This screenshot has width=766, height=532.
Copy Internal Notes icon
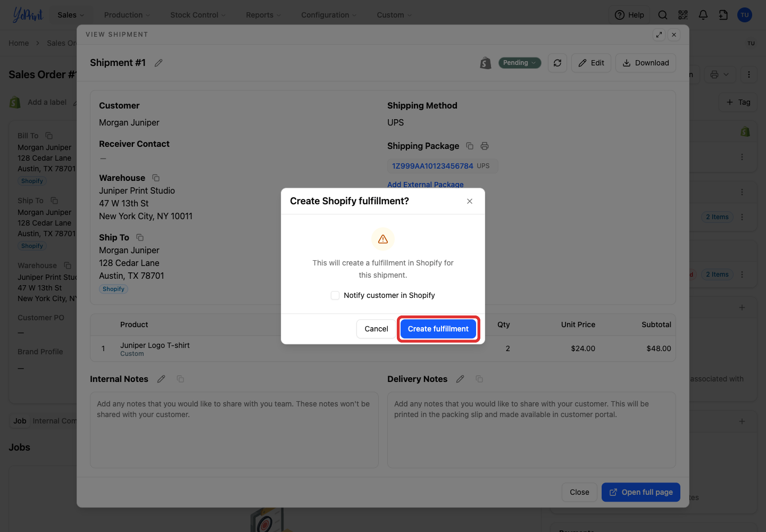(180, 379)
